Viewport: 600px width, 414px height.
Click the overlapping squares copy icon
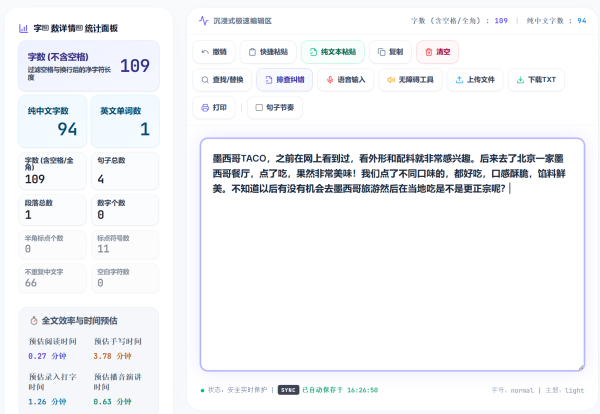point(382,52)
